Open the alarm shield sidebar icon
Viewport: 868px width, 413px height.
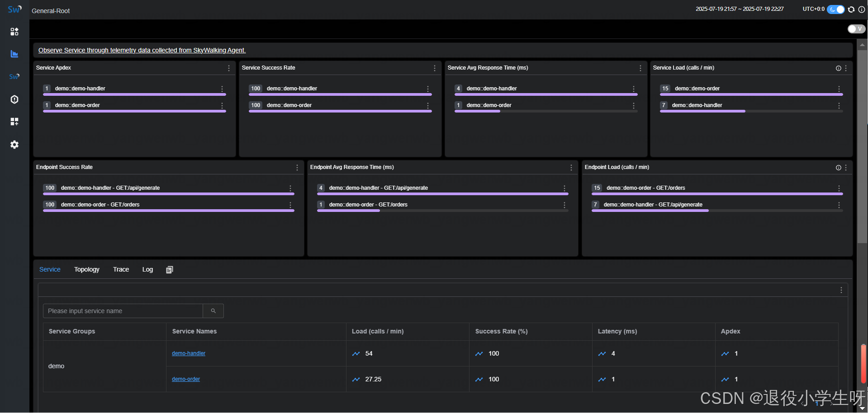(14, 99)
